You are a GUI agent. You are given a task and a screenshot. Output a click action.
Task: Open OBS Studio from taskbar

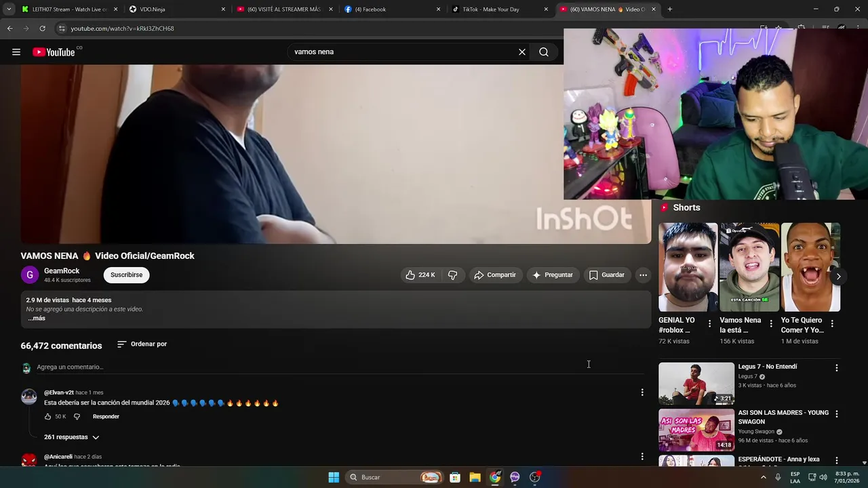(x=534, y=477)
